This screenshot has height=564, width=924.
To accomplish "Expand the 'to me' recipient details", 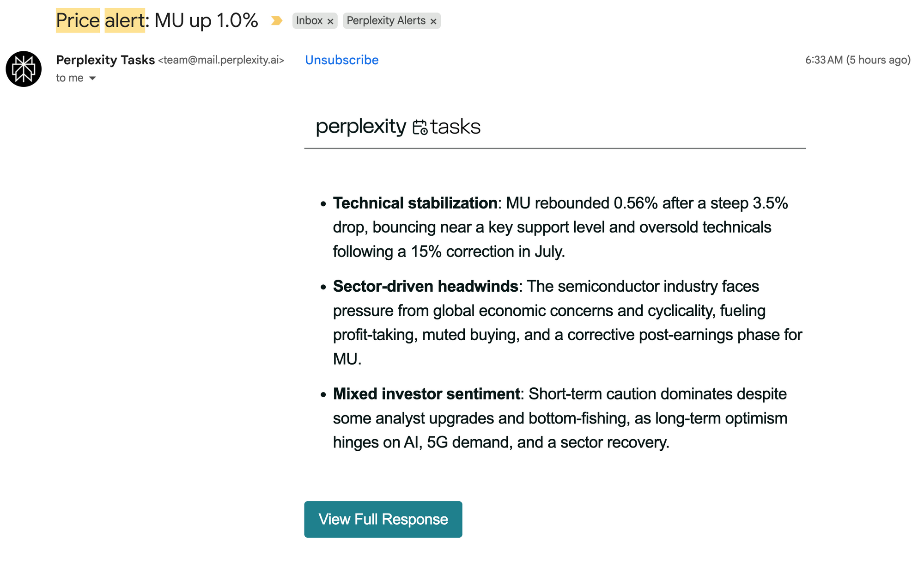I will (x=92, y=78).
